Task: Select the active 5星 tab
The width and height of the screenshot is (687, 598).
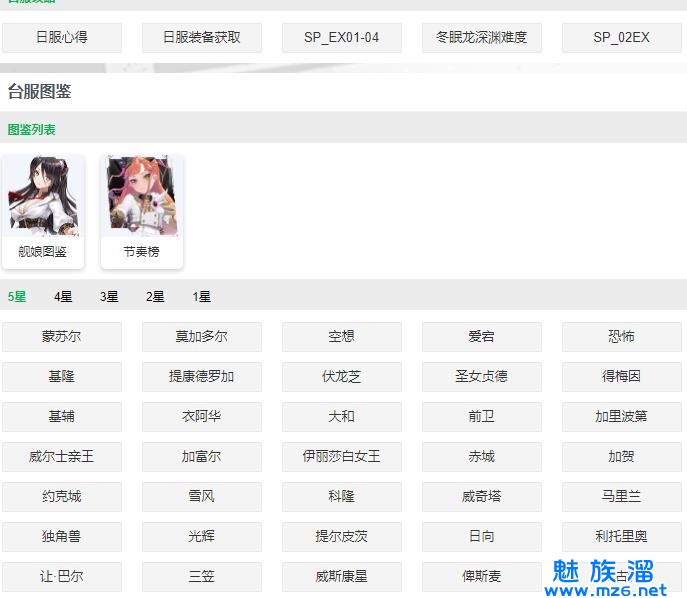Action: (x=17, y=297)
